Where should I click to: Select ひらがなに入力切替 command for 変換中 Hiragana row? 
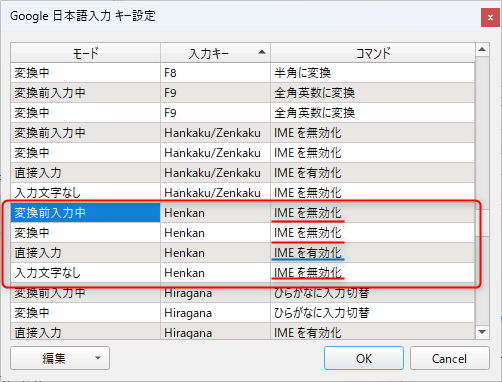click(x=373, y=313)
